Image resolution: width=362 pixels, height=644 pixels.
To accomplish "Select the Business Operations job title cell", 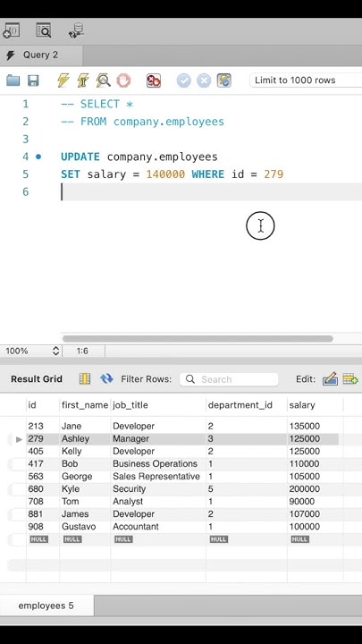I will (158, 463).
